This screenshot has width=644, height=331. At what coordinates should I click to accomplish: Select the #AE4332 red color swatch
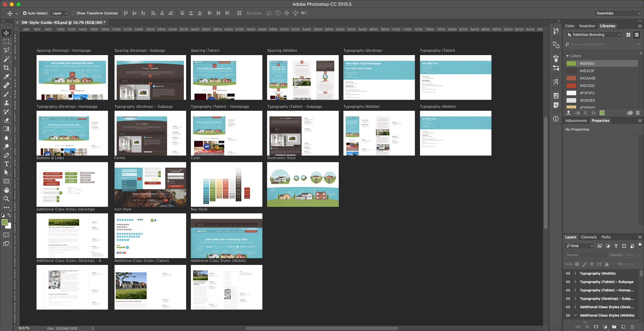coord(571,86)
